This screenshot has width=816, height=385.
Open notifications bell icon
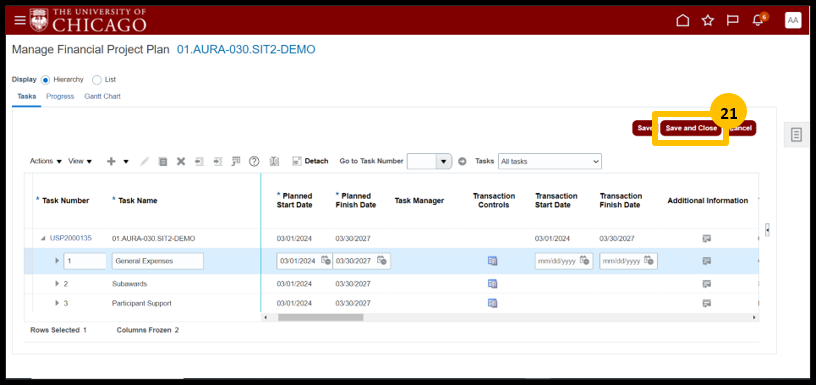point(758,20)
